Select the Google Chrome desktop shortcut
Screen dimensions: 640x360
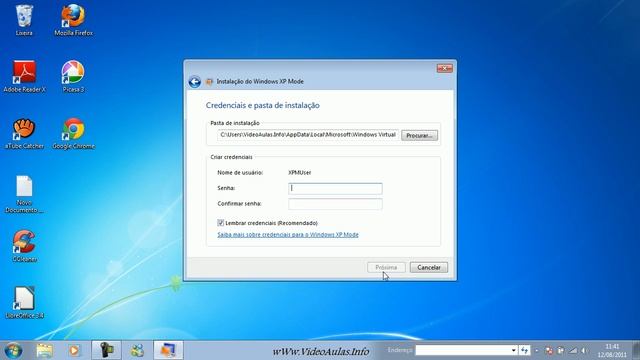coord(73,133)
